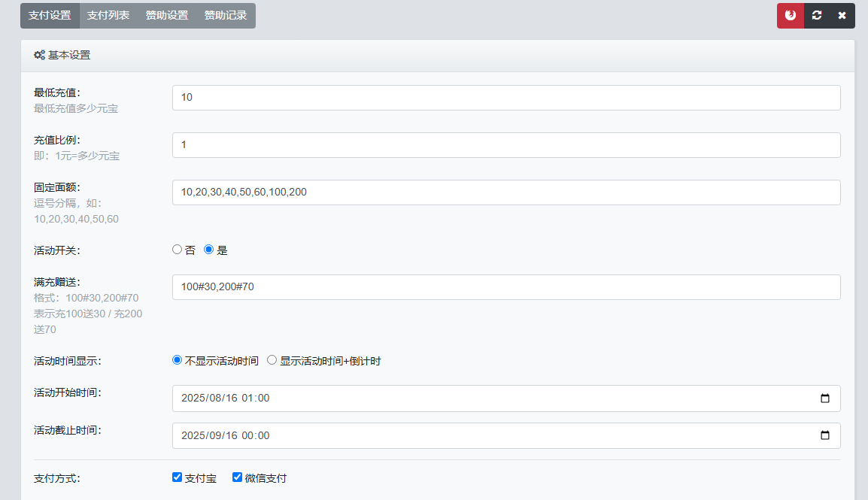Screen dimensions: 868x500
Task: Select 否 for 活动开关
Action: pos(178,250)
